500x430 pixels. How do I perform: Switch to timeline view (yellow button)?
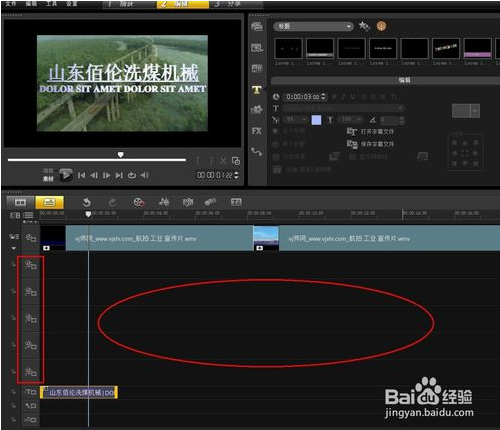[50, 202]
